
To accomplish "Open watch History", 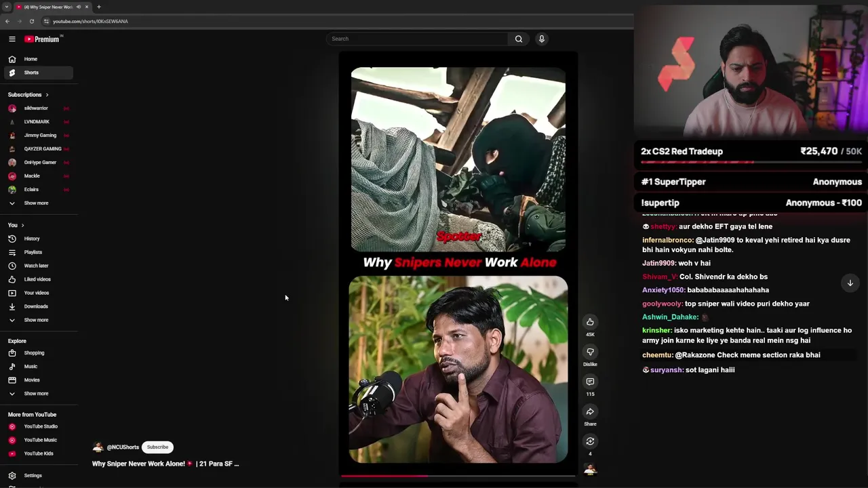I will pyautogui.click(x=39, y=239).
